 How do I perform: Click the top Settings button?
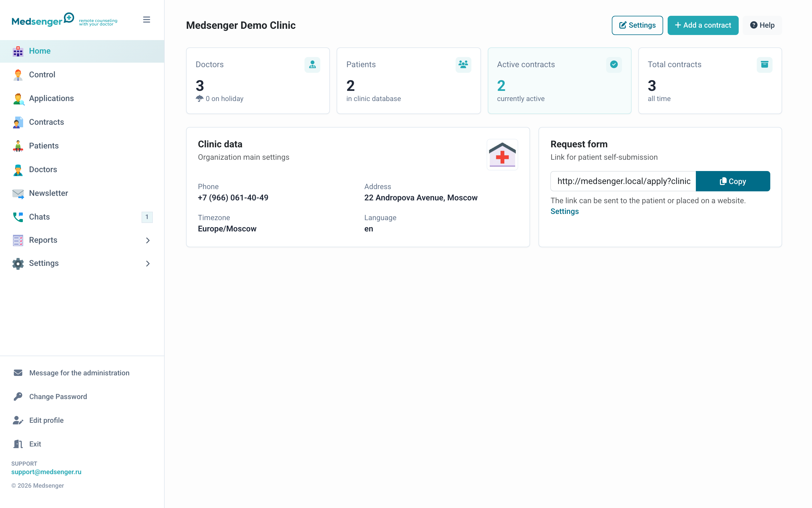(x=637, y=25)
